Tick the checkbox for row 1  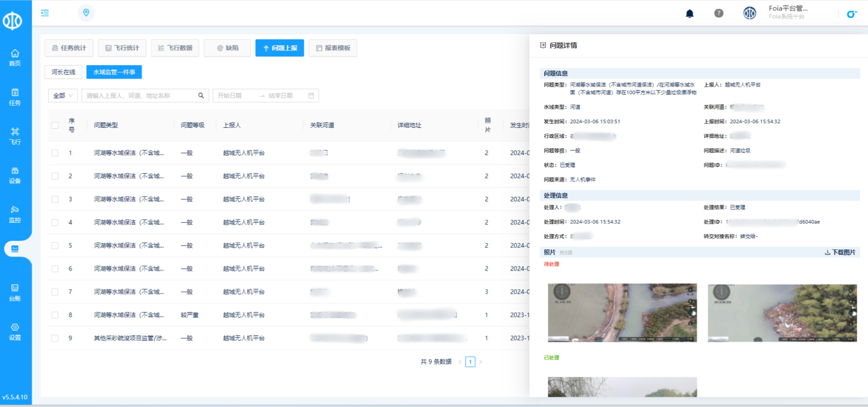(x=55, y=153)
